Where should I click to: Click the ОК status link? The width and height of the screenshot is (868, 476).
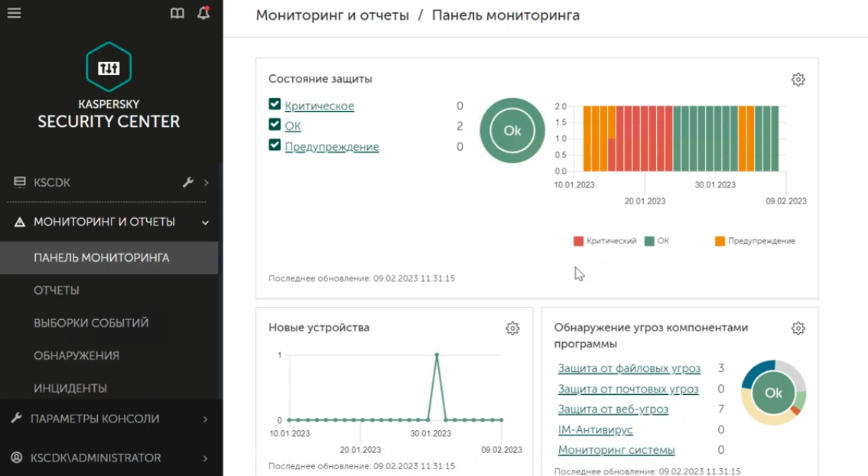click(293, 126)
